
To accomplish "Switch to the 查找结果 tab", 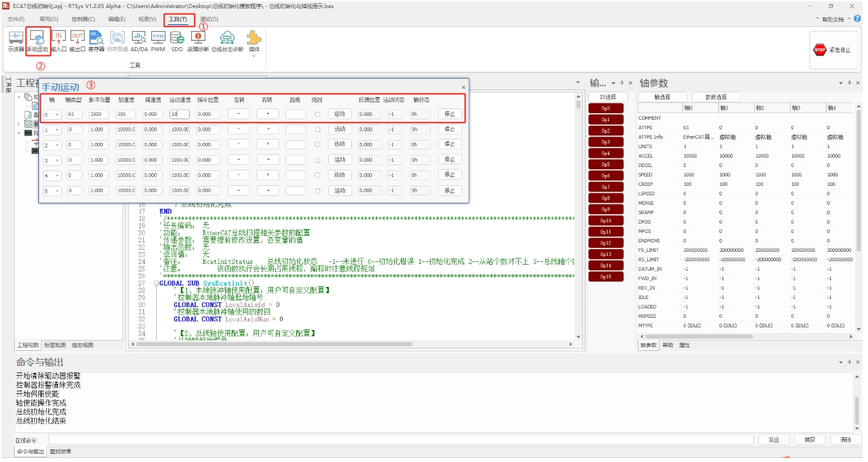I will pyautogui.click(x=60, y=451).
